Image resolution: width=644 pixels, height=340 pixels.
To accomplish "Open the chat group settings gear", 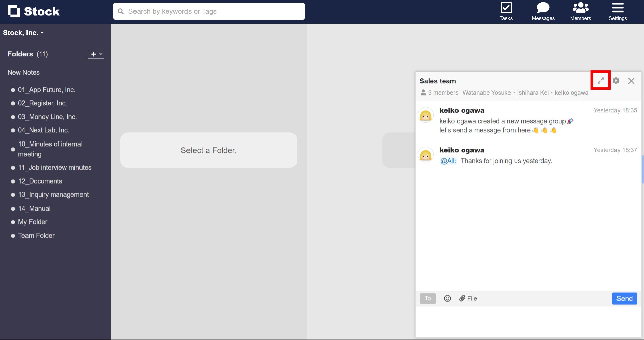I will 616,81.
